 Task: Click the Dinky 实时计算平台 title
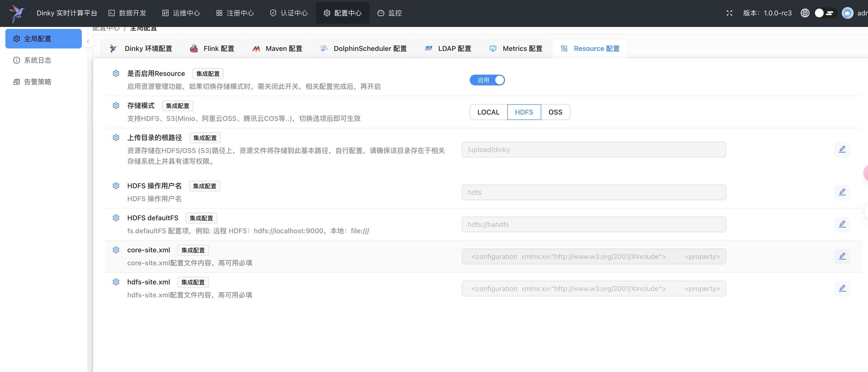(67, 13)
